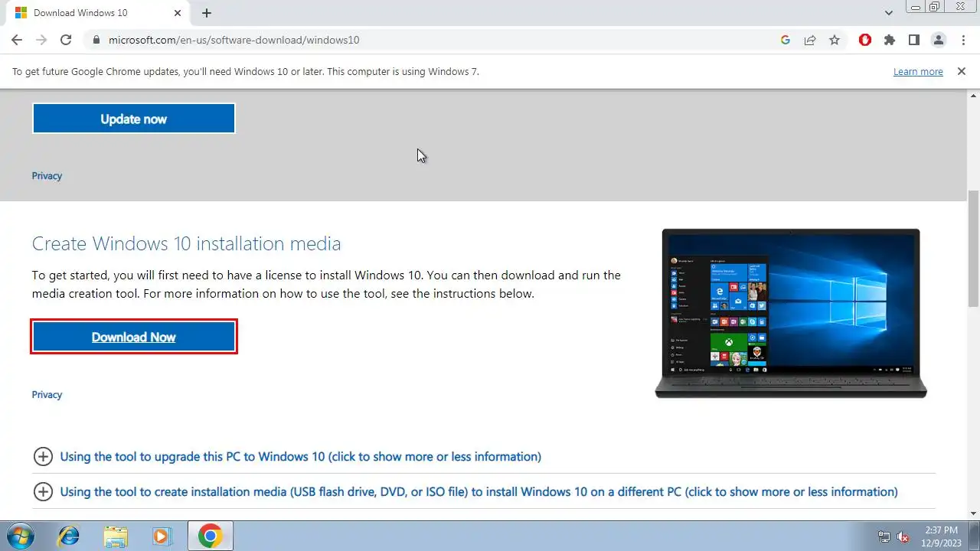Open Chrome's three-dot menu
This screenshot has height=551, width=980.
pos(963,40)
